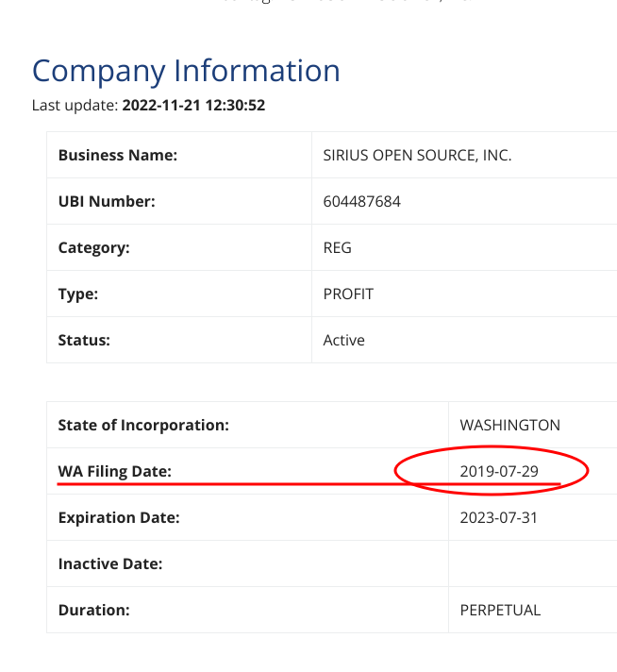Click the Business Name label cell
This screenshot has width=617, height=672.
pos(179,155)
